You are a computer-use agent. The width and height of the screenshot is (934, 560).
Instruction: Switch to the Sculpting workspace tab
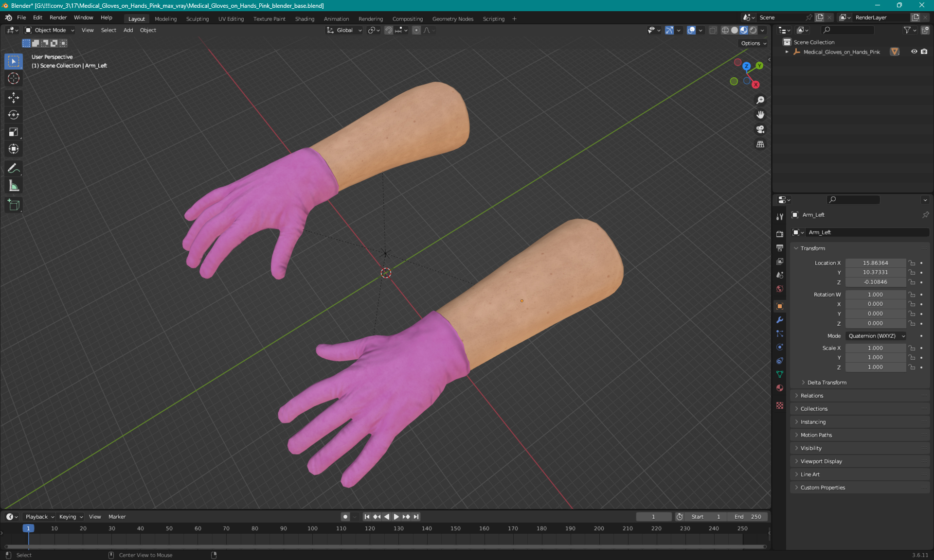click(x=197, y=19)
